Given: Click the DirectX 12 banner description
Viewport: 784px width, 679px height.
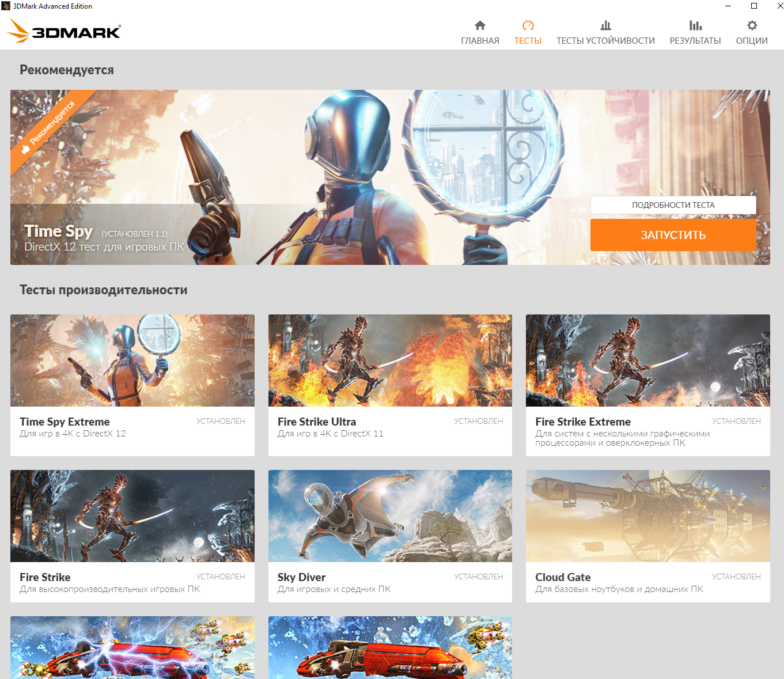Looking at the screenshot, I should tap(104, 246).
